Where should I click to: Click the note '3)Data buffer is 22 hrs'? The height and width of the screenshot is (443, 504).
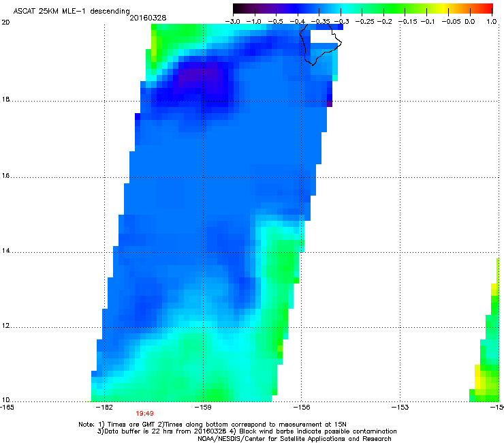pyautogui.click(x=247, y=431)
